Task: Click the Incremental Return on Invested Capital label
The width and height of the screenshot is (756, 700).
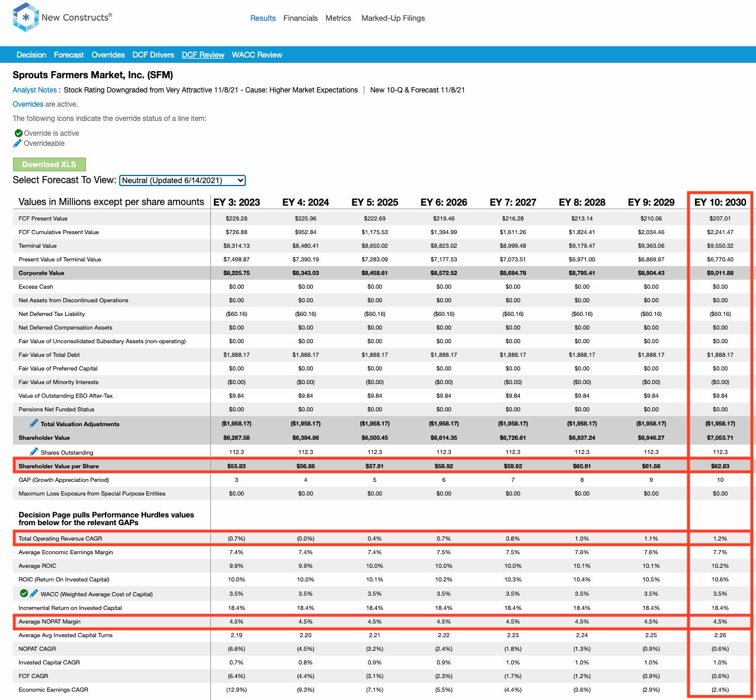Action: click(71, 608)
